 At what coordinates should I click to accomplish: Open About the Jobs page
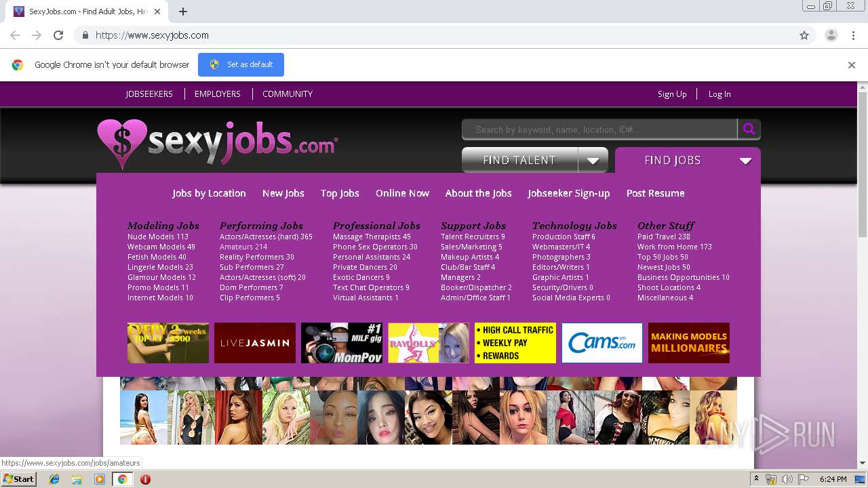pyautogui.click(x=478, y=193)
